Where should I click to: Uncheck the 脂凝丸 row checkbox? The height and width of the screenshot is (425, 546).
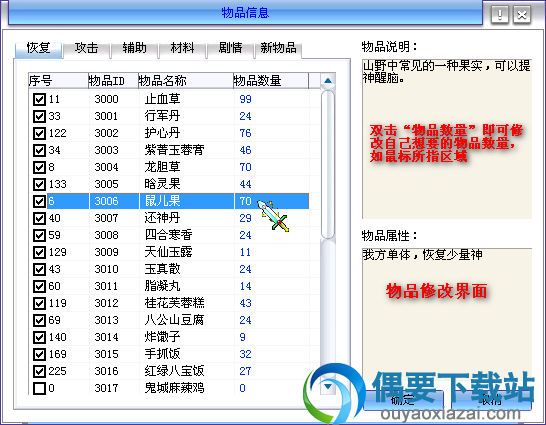(x=39, y=286)
